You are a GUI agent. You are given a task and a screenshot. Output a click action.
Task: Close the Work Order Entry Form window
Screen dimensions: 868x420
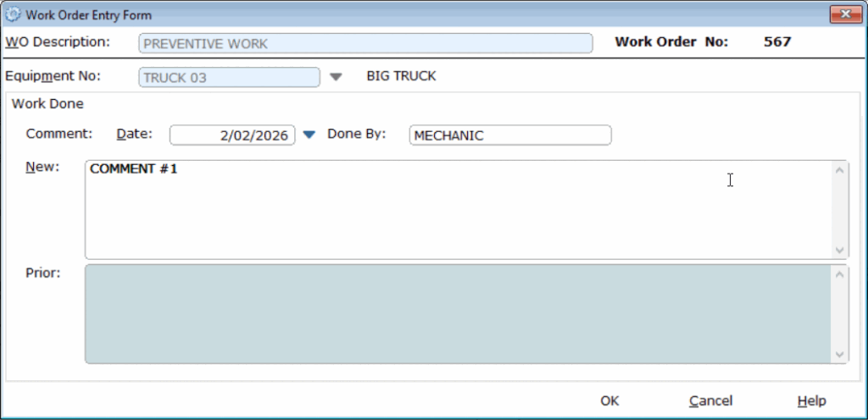(x=844, y=14)
